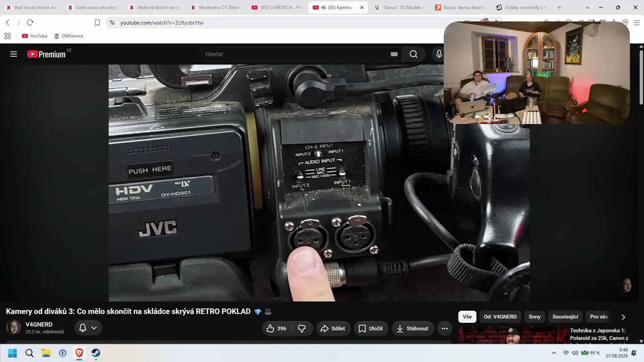Open 1Password from taskbar
The height and width of the screenshot is (362, 644).
click(62, 353)
